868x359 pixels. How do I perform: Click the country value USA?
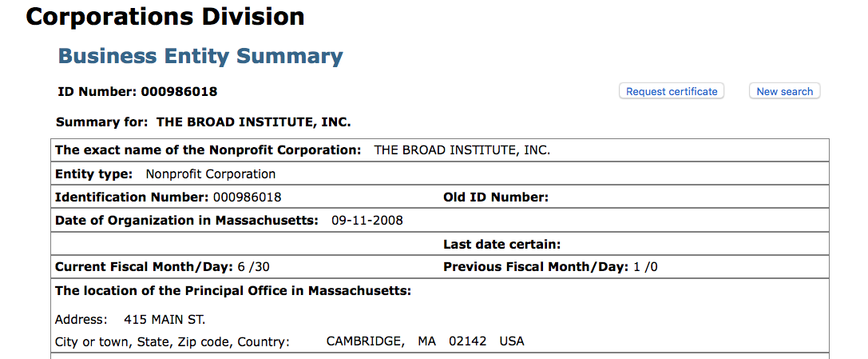[512, 341]
